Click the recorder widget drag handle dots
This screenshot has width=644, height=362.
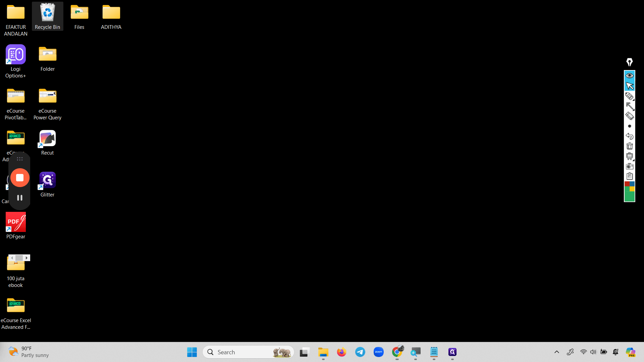(20, 159)
